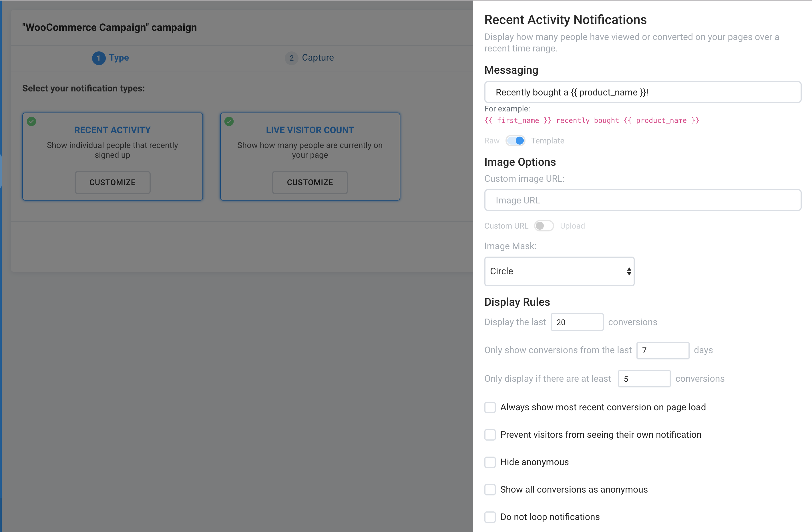
Task: Open the Image Mask Circle dropdown
Action: 559,271
